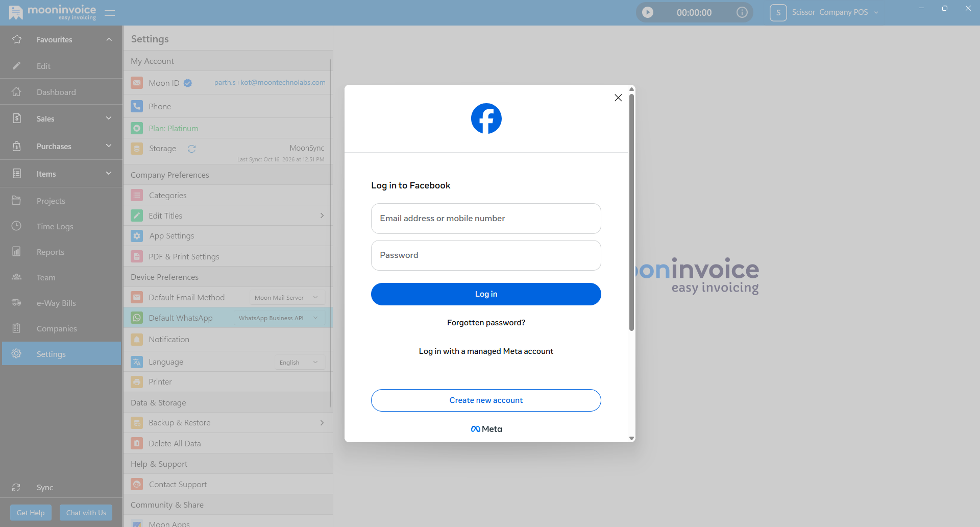Open the timer info icon

(x=742, y=12)
